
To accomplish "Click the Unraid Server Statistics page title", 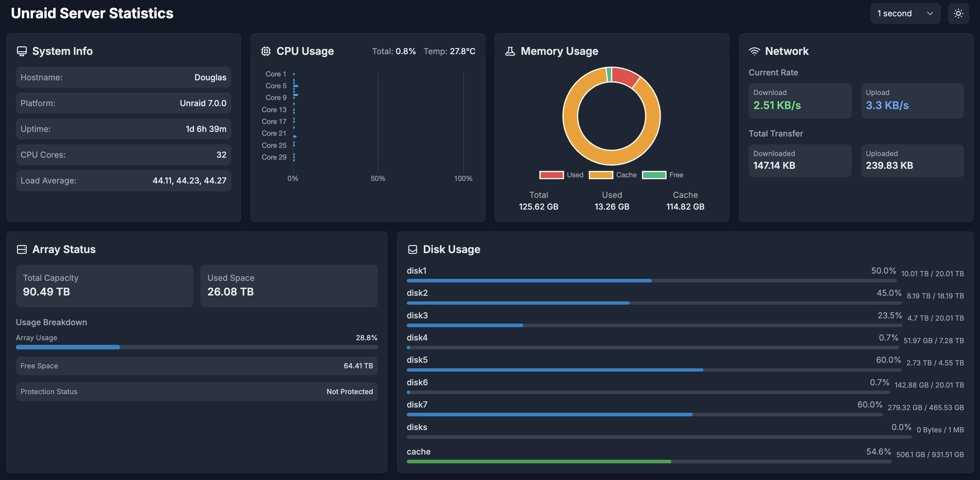I will pyautogui.click(x=92, y=13).
